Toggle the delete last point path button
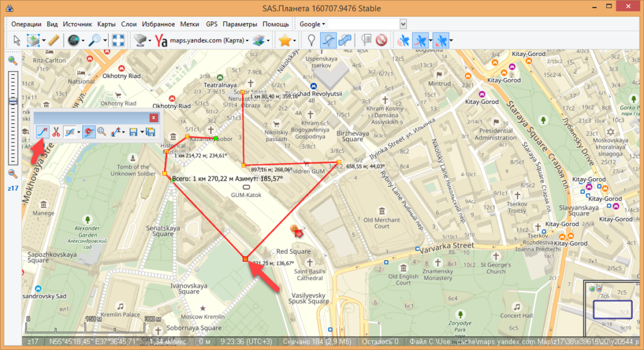This screenshot has height=350, width=644. click(42, 132)
